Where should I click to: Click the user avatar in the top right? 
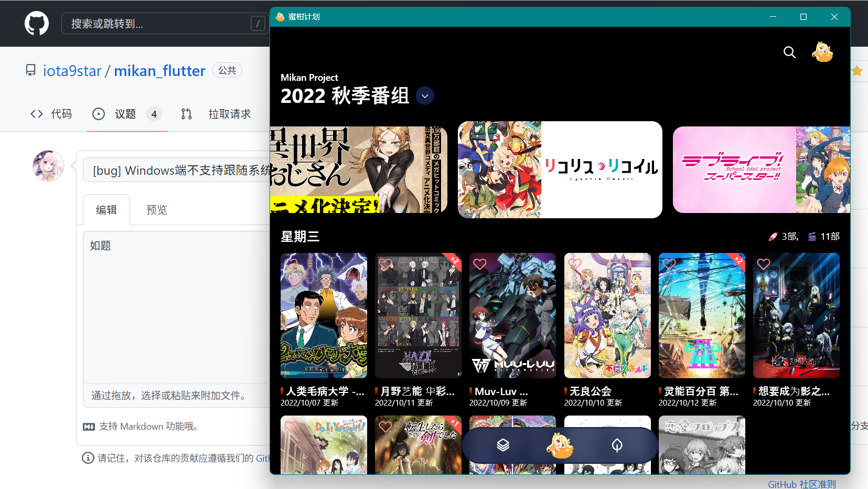tap(823, 52)
